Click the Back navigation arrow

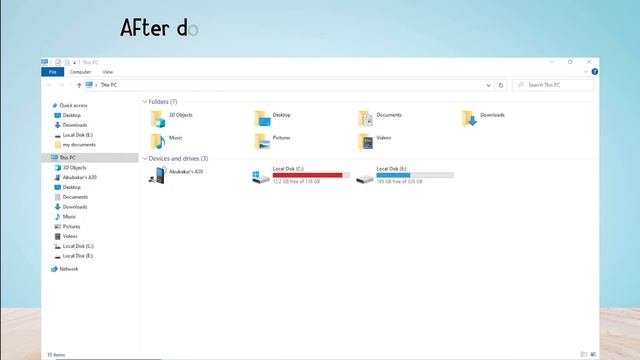49,85
